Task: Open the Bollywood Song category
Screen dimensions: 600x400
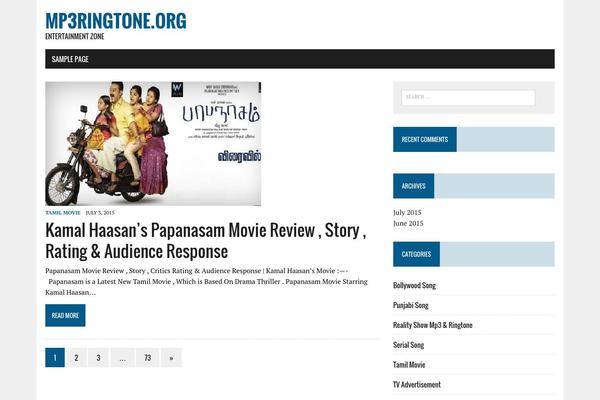Action: [x=414, y=286]
